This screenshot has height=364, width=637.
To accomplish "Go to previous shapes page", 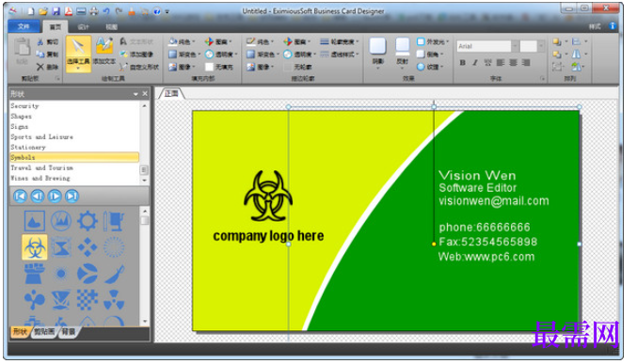I will click(x=38, y=197).
